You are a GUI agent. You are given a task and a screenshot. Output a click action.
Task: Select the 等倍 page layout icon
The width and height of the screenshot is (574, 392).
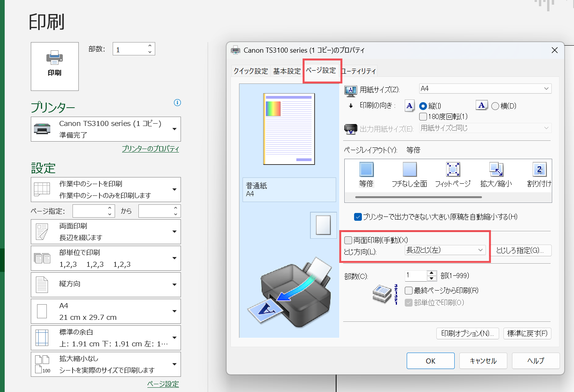(x=366, y=170)
